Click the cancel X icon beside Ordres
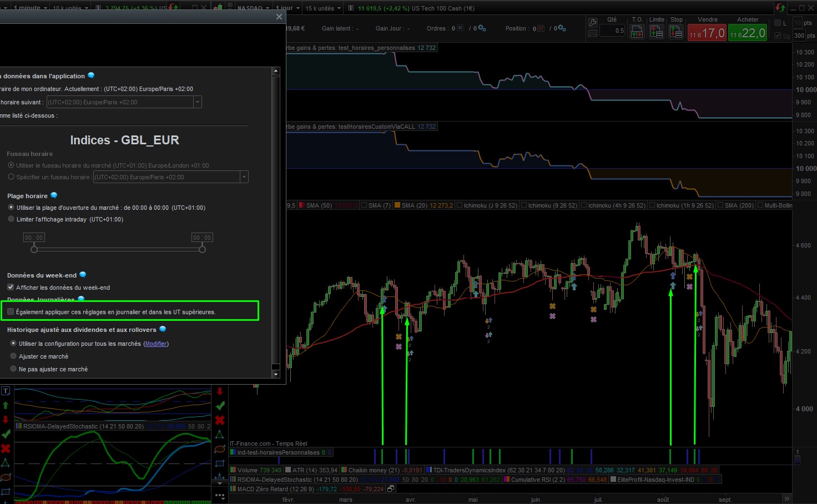Screen dimensions: 817x504 pyautogui.click(x=460, y=28)
